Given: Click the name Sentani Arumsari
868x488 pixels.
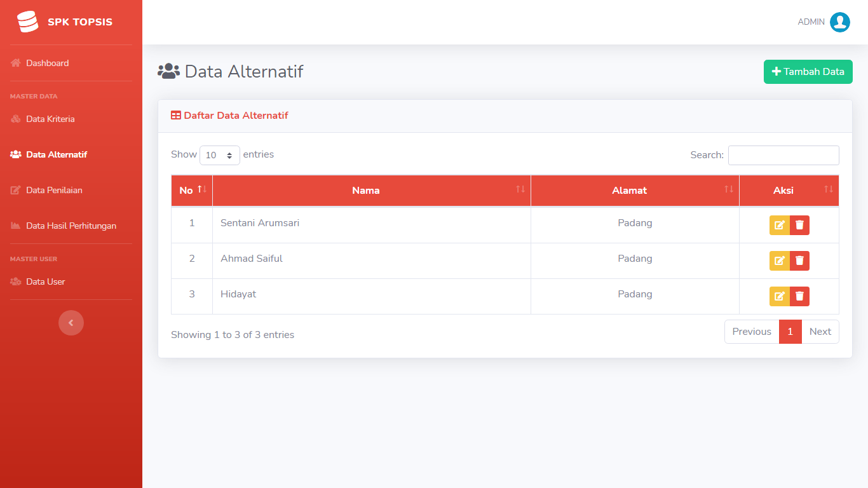Looking at the screenshot, I should [260, 223].
